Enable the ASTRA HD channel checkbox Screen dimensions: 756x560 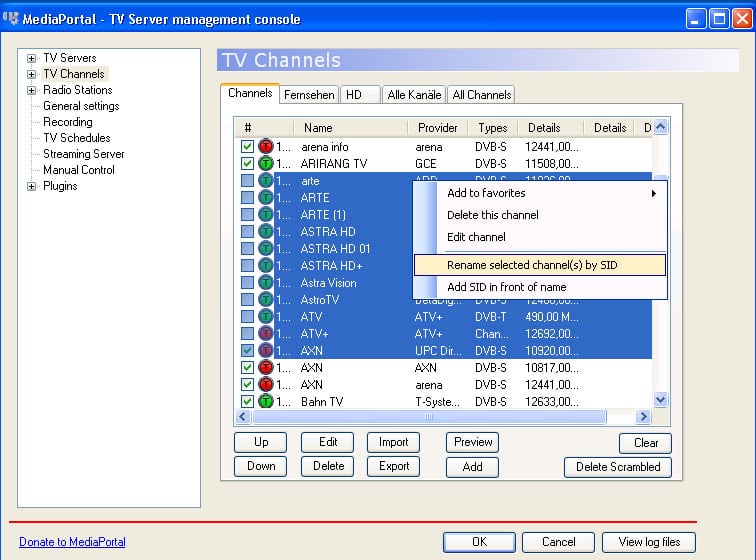[x=247, y=232]
